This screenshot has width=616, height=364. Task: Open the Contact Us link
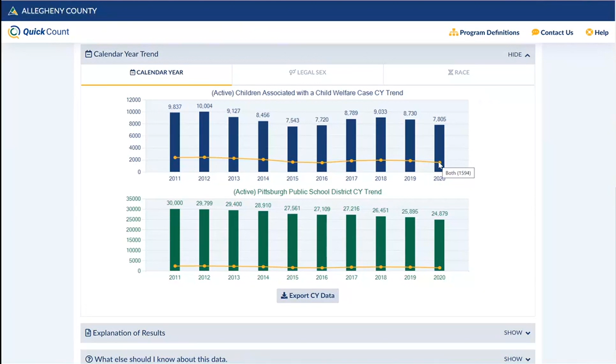pyautogui.click(x=556, y=32)
